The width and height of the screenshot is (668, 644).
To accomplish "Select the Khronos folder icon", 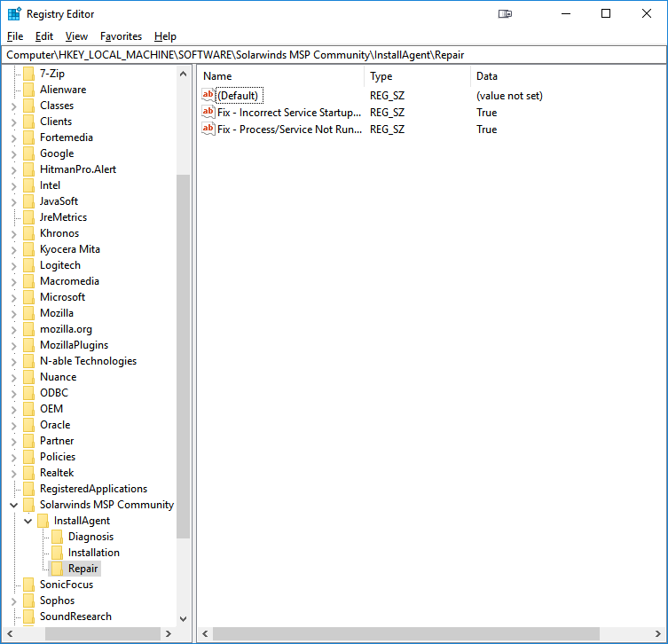I will (x=28, y=233).
